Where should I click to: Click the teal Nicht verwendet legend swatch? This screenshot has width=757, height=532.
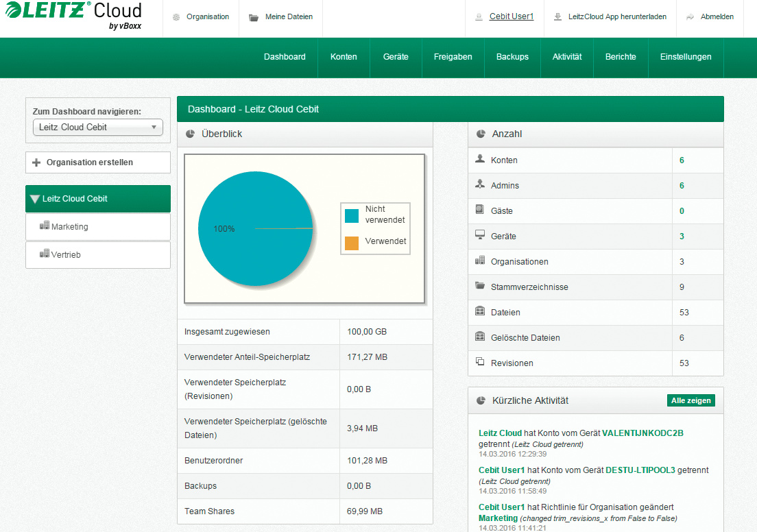coord(352,216)
